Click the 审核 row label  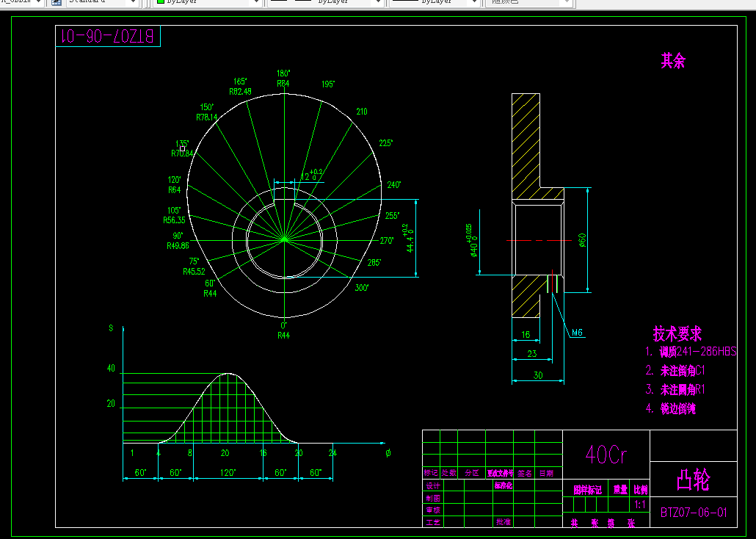pos(433,510)
